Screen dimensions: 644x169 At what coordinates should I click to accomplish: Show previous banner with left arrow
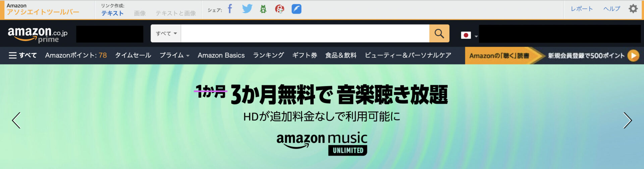click(16, 120)
